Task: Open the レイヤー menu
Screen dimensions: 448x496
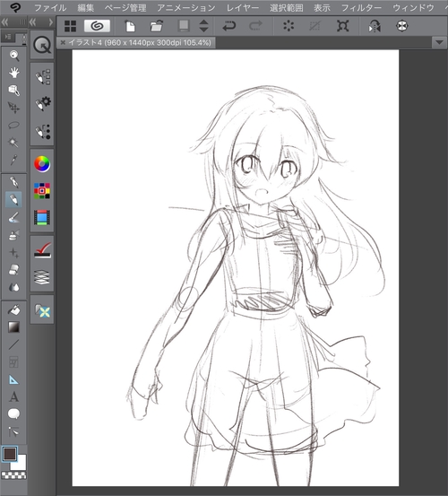Action: 243,8
